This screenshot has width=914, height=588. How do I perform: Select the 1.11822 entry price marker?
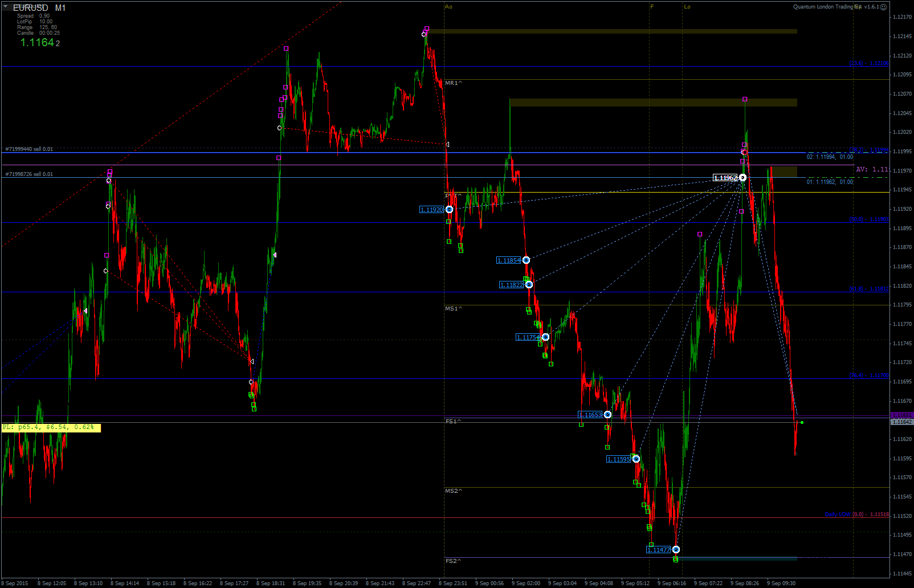click(511, 285)
